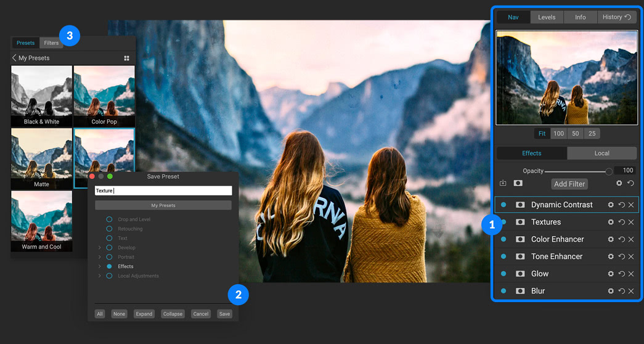
Task: Remove the Dynamic Contrast filter
Action: 631,205
